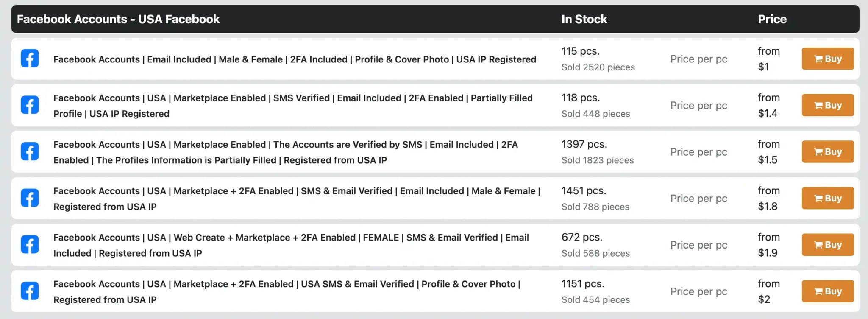This screenshot has width=868, height=319.
Task: Click Buy on the $1.4 listing
Action: [x=828, y=105]
